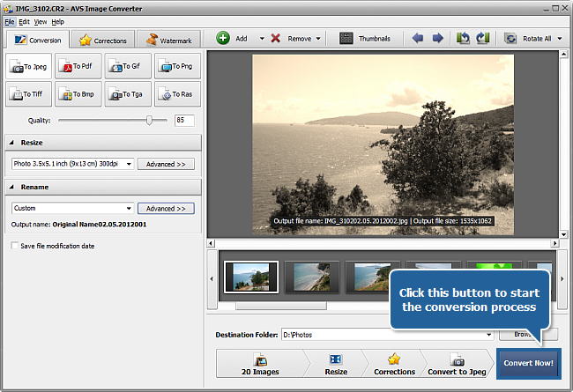Select the Conversion tab
Viewport: 573px width, 392px height.
38,40
